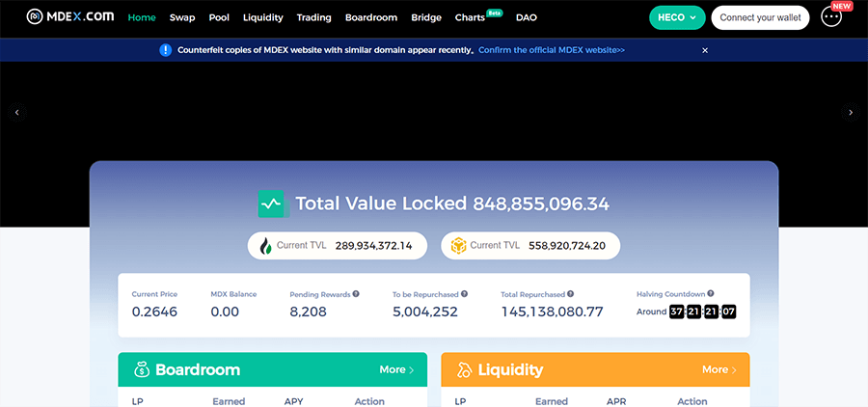Click Earned column header in Boardroom table
Viewport: 868px width, 407px height.
229,401
